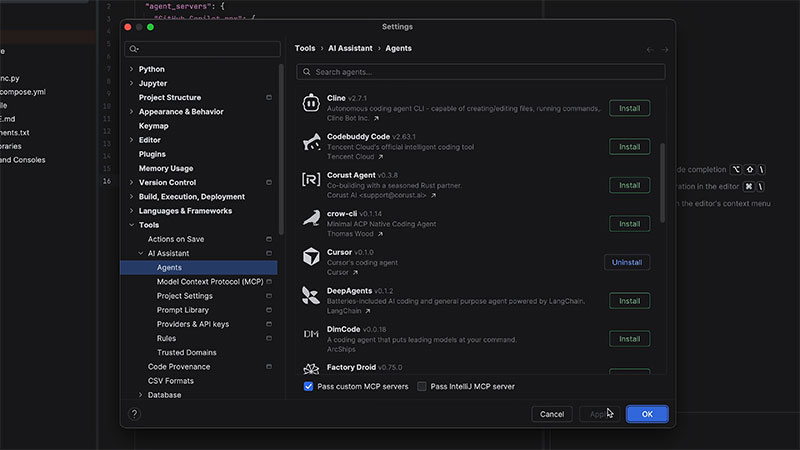The image size is (800, 450).
Task: Click project-level icon beside Version Control
Action: click(x=269, y=182)
